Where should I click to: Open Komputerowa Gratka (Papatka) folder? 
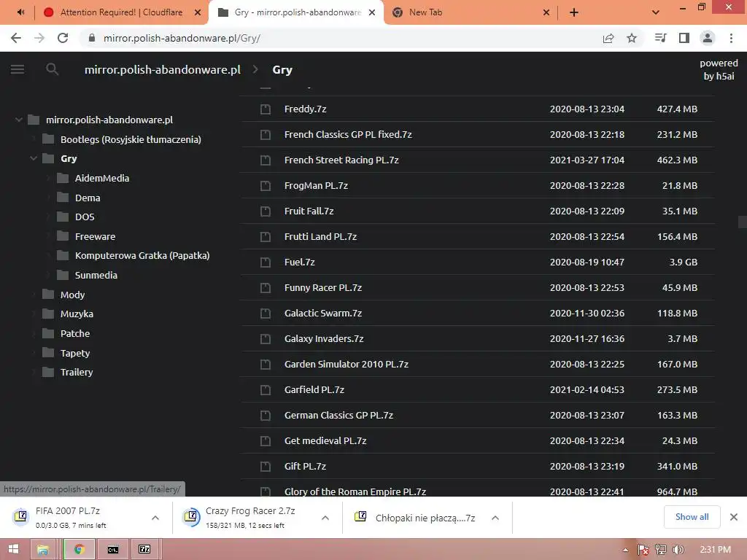pos(142,255)
